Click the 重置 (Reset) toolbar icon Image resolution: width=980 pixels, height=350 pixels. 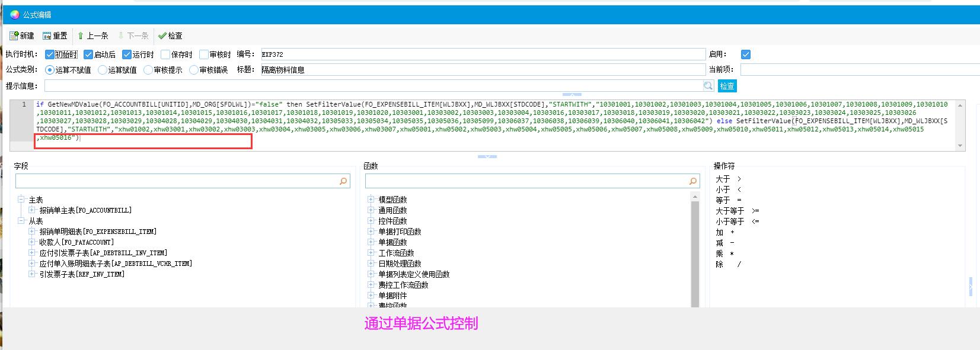(47, 36)
